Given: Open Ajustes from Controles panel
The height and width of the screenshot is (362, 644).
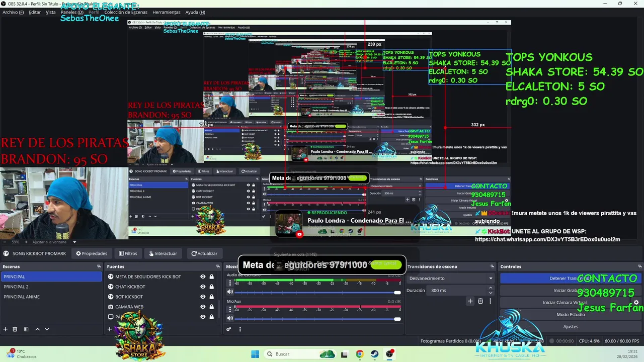Looking at the screenshot, I should [571, 327].
